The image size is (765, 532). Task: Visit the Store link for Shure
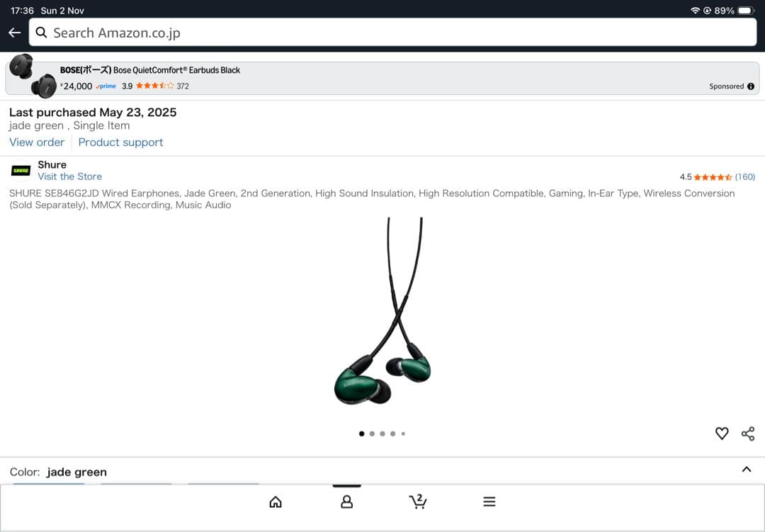coord(69,176)
